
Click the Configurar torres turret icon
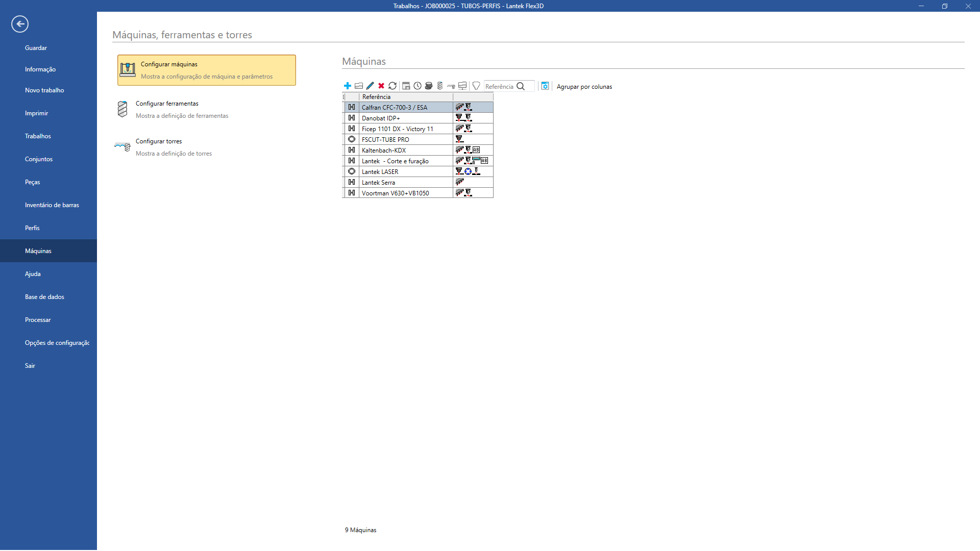(x=122, y=146)
